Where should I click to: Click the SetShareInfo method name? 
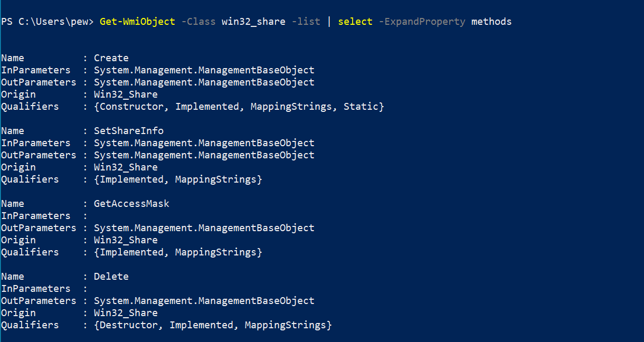click(x=129, y=131)
